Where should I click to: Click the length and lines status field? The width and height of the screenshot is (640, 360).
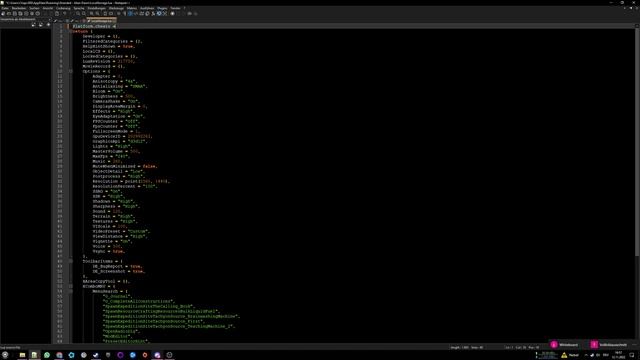point(467,347)
